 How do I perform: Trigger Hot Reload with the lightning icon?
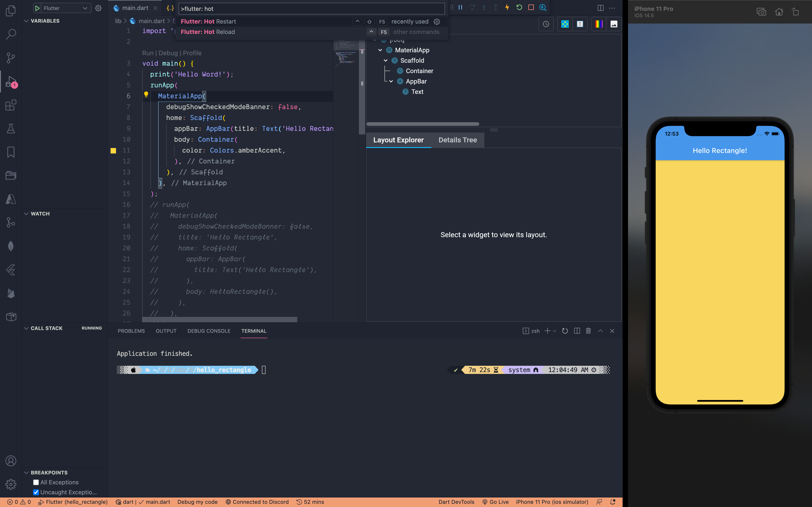(x=507, y=7)
